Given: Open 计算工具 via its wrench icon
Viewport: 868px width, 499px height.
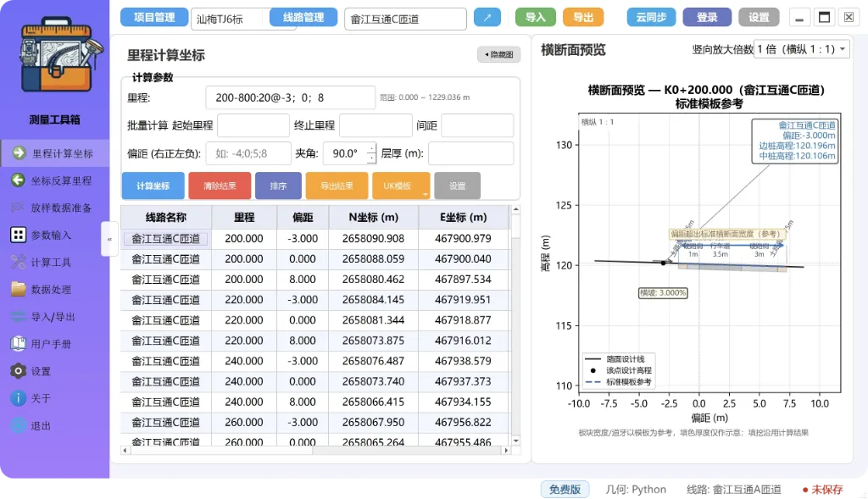Looking at the screenshot, I should coord(19,262).
